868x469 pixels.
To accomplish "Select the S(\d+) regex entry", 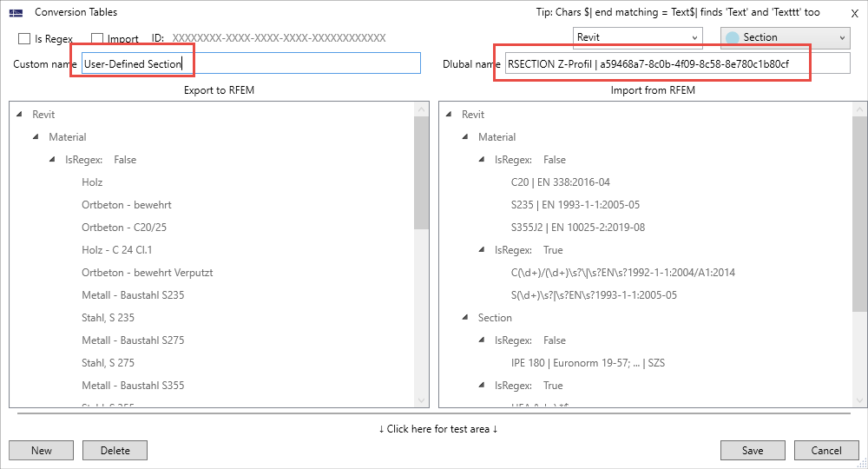I will (594, 295).
